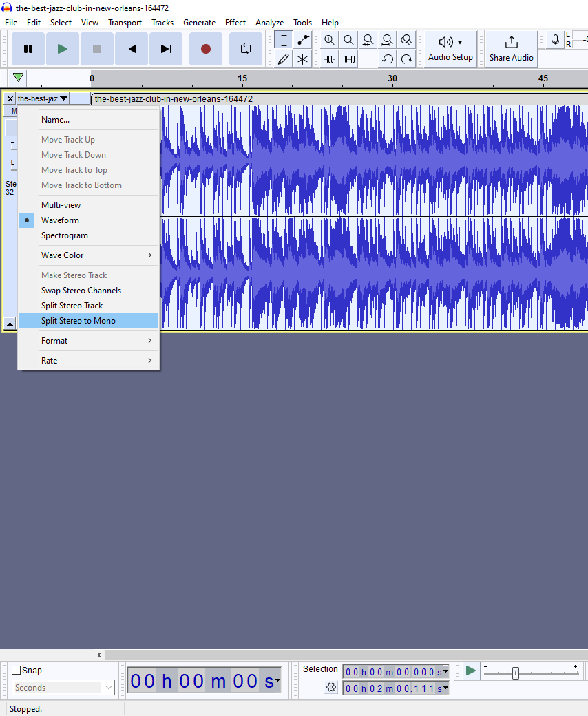
Task: Click the red Record button
Action: coord(206,49)
